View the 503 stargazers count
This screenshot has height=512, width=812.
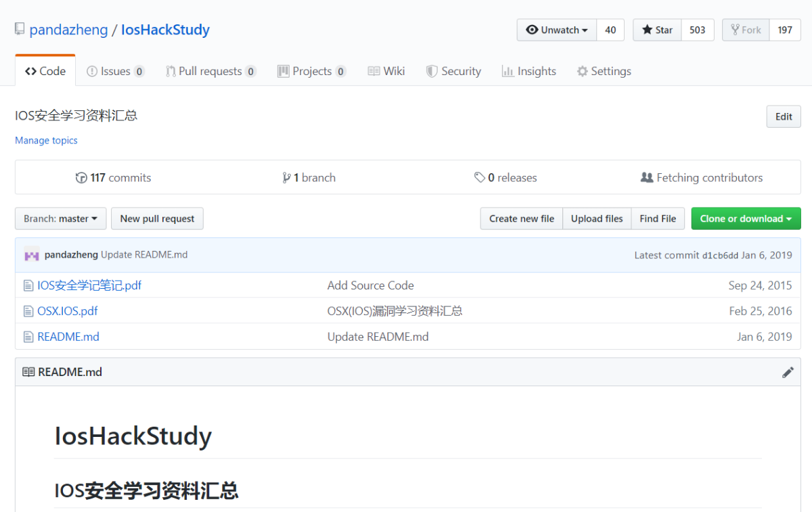click(698, 30)
